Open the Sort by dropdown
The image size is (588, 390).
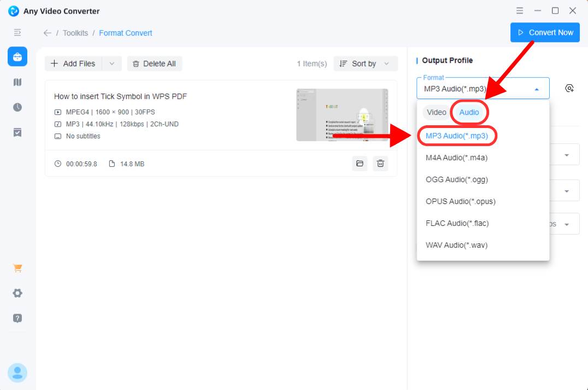(365, 63)
